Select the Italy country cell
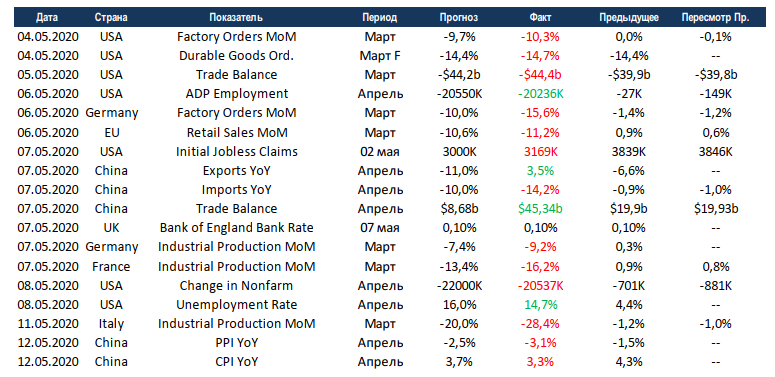This screenshot has width=775, height=377. pyautogui.click(x=111, y=324)
